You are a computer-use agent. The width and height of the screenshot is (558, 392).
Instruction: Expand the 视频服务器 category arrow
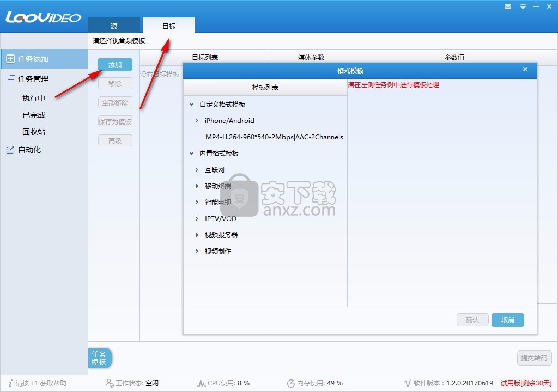pos(197,235)
